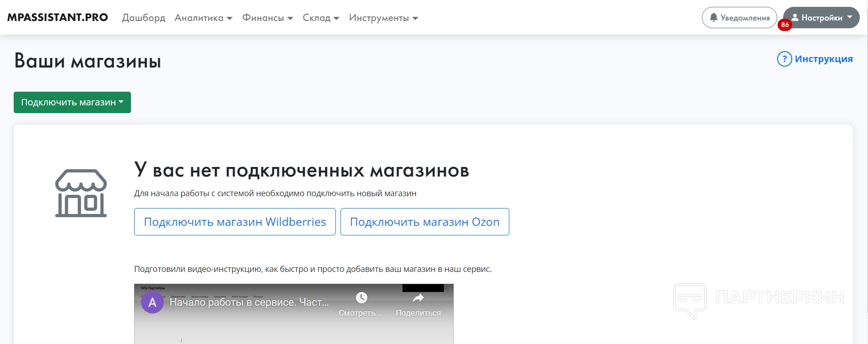Expand the Инструменты menu
The width and height of the screenshot is (868, 344).
(x=383, y=18)
